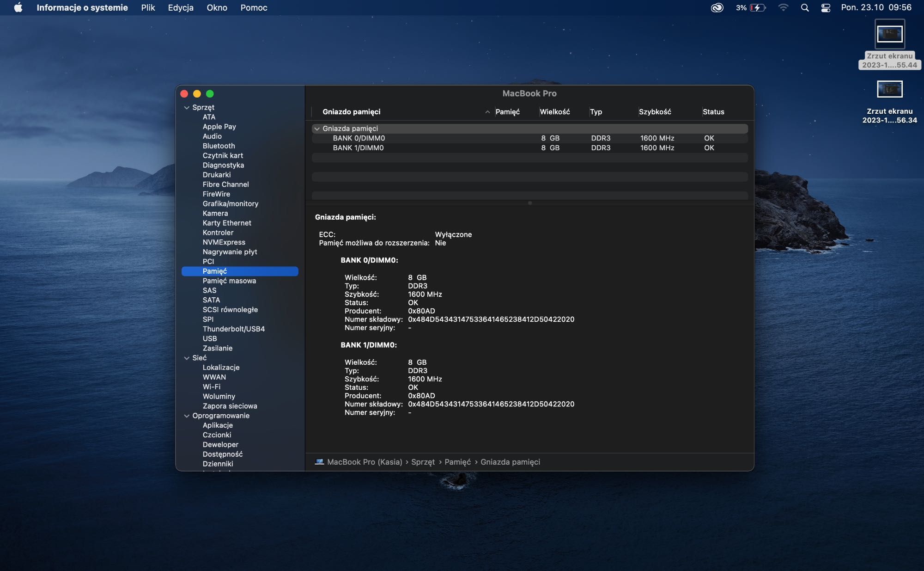Click the date and time clock
Image resolution: width=924 pixels, height=571 pixels.
[x=876, y=7]
